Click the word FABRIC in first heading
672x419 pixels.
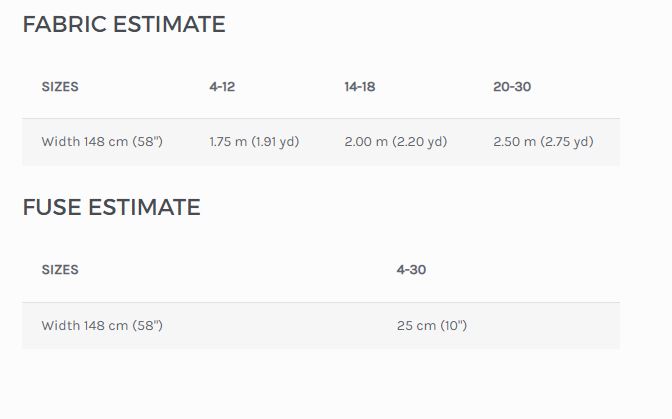(64, 24)
